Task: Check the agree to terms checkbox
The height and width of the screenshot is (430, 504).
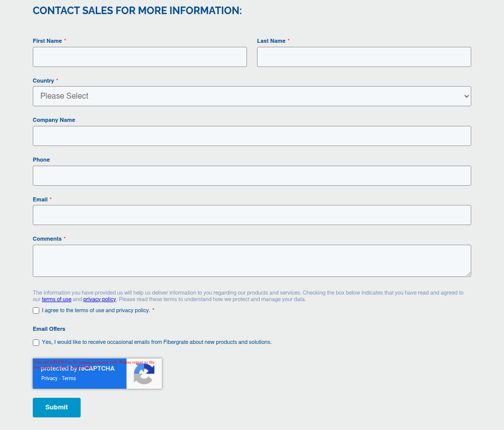Action: [x=36, y=311]
